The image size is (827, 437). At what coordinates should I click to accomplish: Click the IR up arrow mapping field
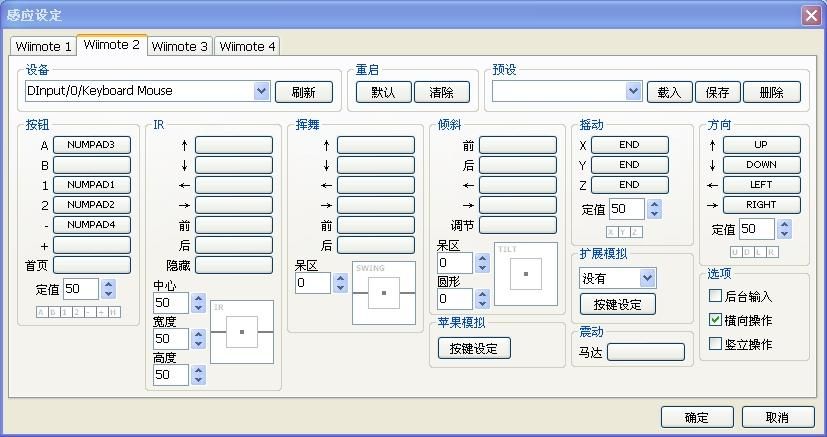[x=234, y=145]
